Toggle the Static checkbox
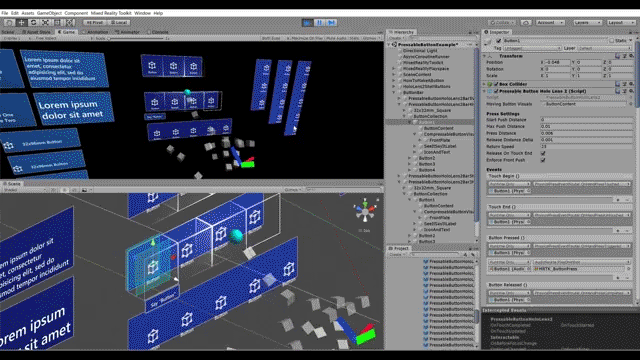Viewport: 640px width, 360px height. [x=611, y=41]
